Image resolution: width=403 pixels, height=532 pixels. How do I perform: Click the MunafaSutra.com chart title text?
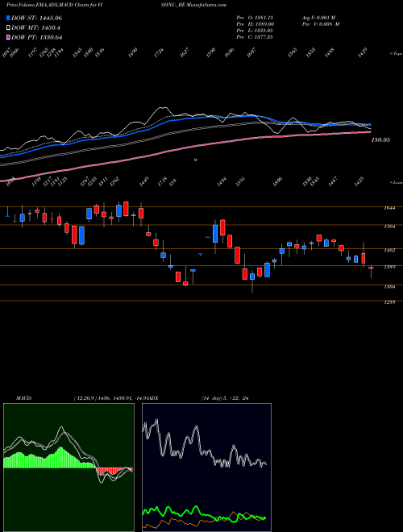click(206, 5)
